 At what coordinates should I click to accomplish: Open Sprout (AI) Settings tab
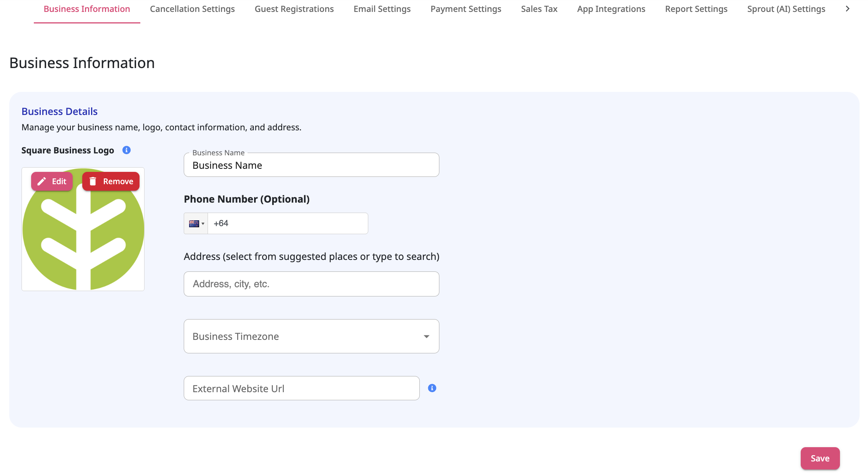click(x=786, y=9)
